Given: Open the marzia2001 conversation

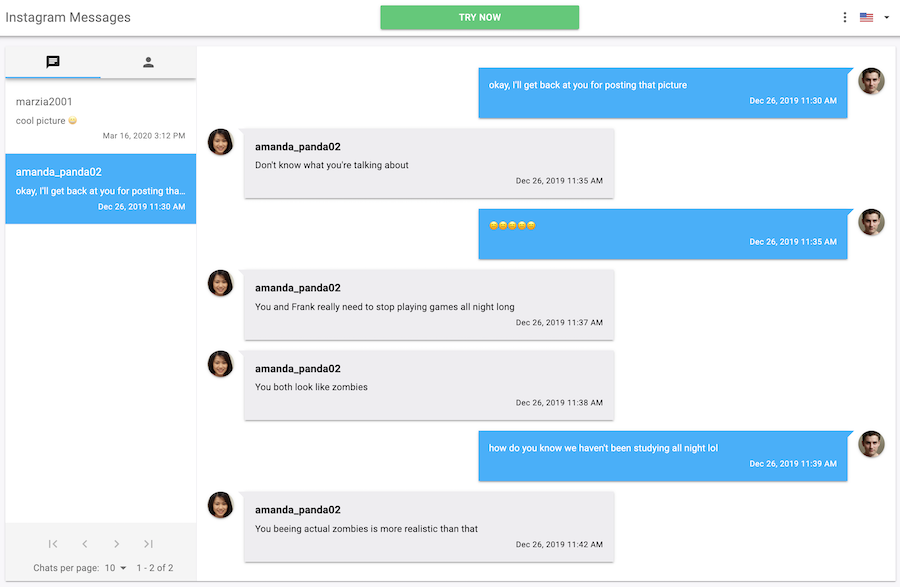Looking at the screenshot, I should click(x=100, y=117).
